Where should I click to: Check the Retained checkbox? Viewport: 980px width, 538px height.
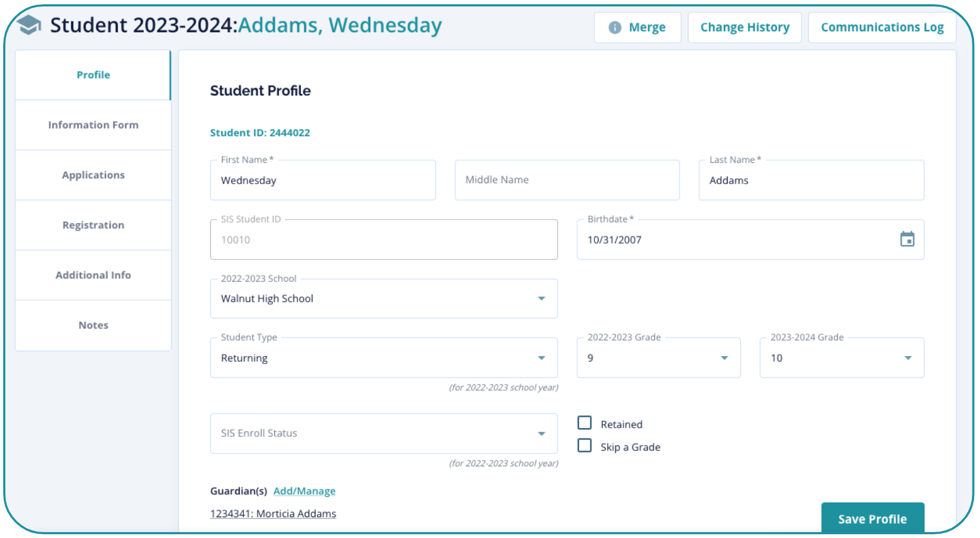point(585,423)
